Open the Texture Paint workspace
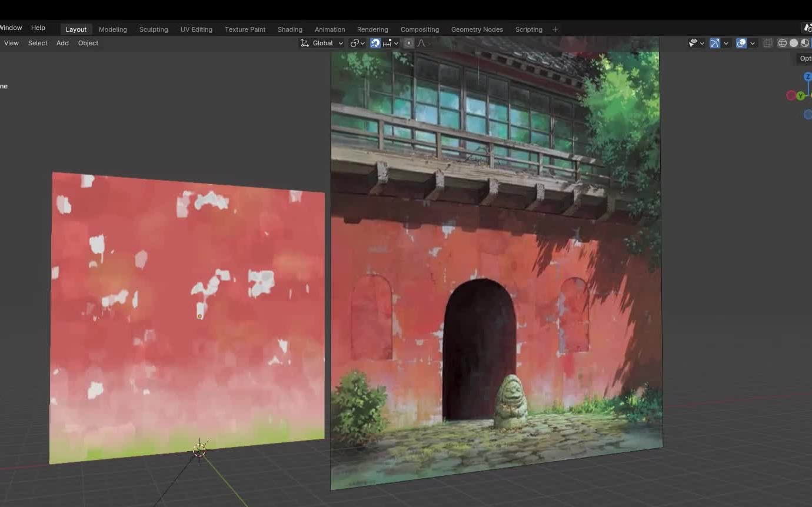 point(245,29)
